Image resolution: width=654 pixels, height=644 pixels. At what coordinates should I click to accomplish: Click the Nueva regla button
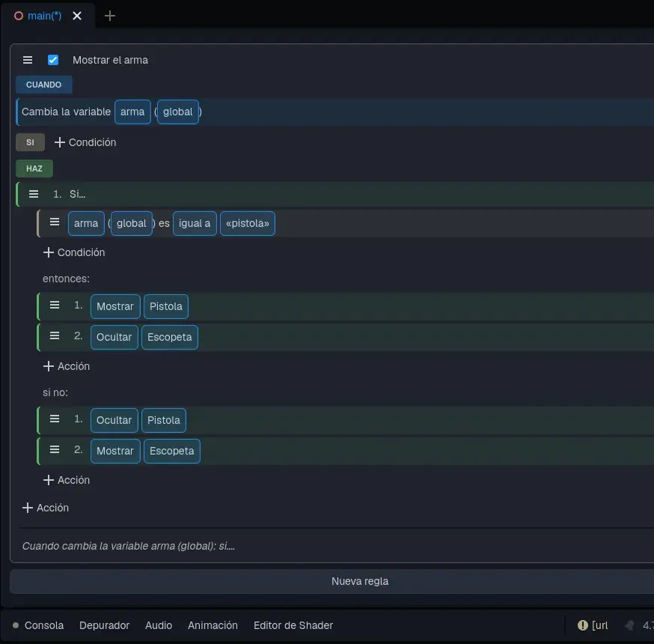359,581
